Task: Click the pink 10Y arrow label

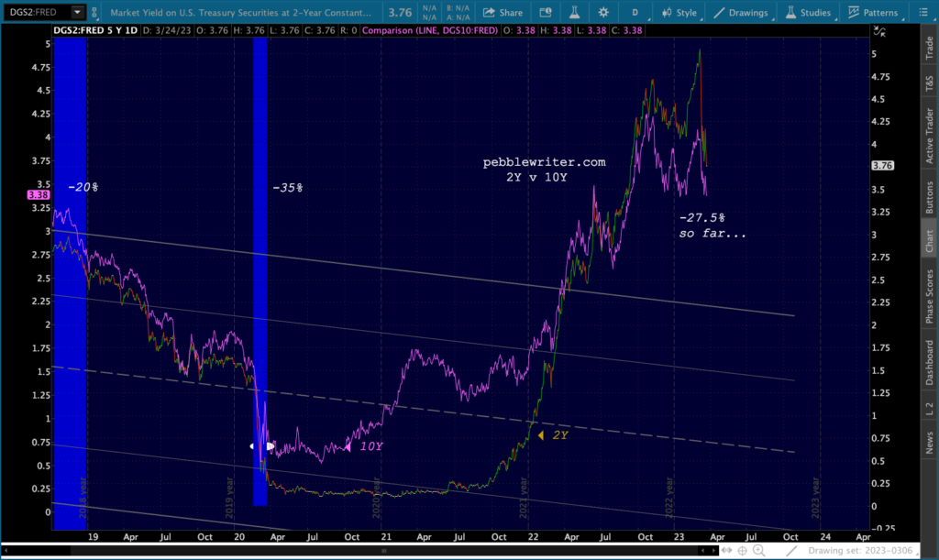Action: tap(365, 446)
